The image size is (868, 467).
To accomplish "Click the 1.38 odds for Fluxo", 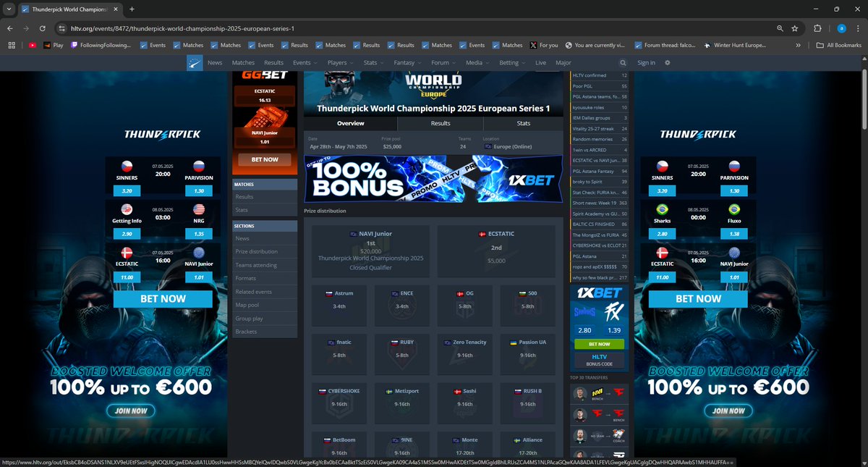I will 734,235.
